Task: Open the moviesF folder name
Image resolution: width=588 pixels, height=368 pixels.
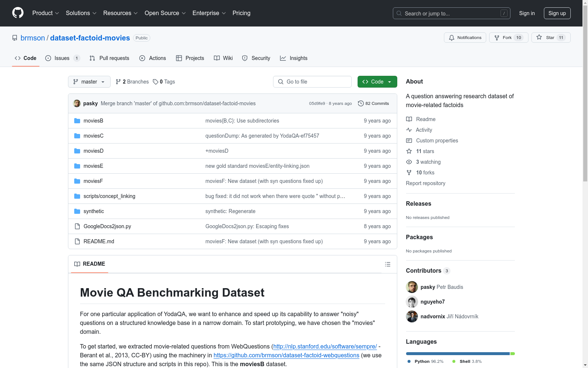Action: tap(93, 181)
